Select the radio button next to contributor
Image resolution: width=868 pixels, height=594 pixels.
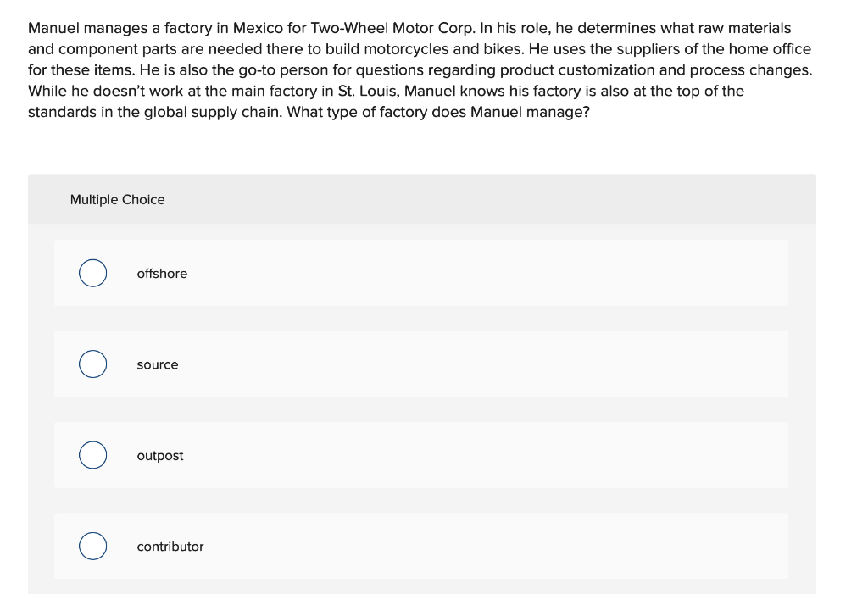point(92,546)
